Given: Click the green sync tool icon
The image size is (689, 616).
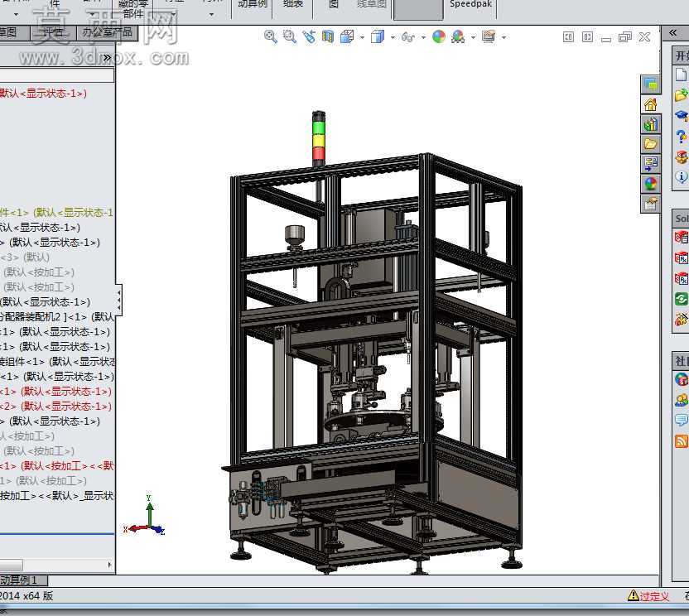Looking at the screenshot, I should (x=681, y=299).
